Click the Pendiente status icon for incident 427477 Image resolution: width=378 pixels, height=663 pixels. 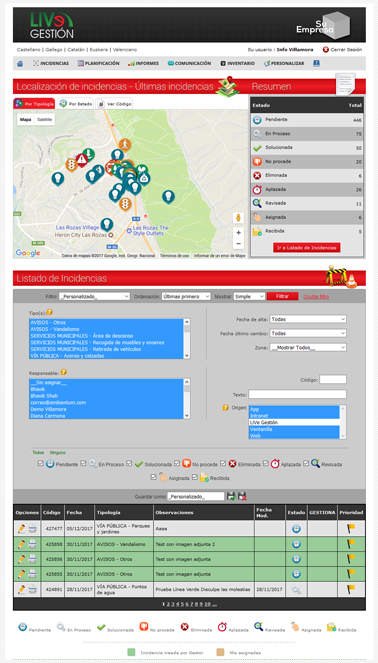coord(296,529)
